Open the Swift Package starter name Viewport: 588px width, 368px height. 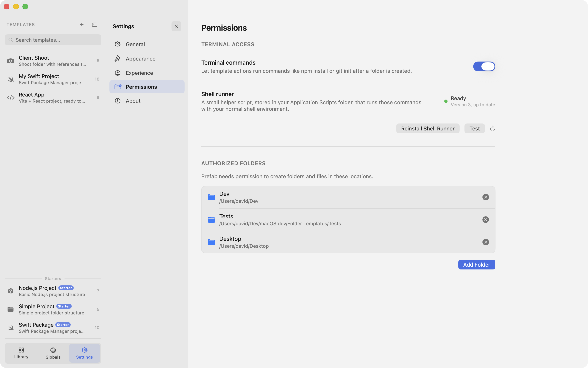36,325
